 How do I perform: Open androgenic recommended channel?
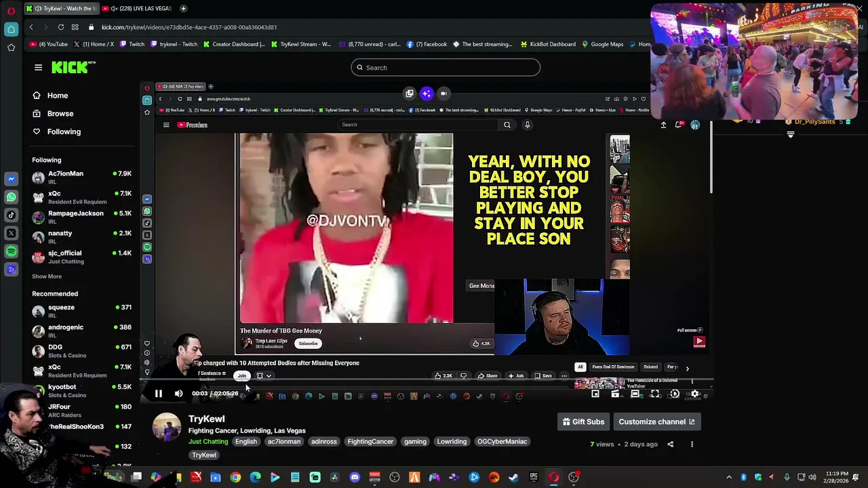[x=82, y=331]
